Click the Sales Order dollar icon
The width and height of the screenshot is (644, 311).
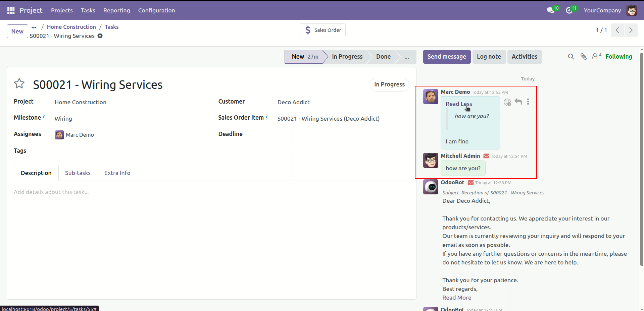tap(308, 30)
